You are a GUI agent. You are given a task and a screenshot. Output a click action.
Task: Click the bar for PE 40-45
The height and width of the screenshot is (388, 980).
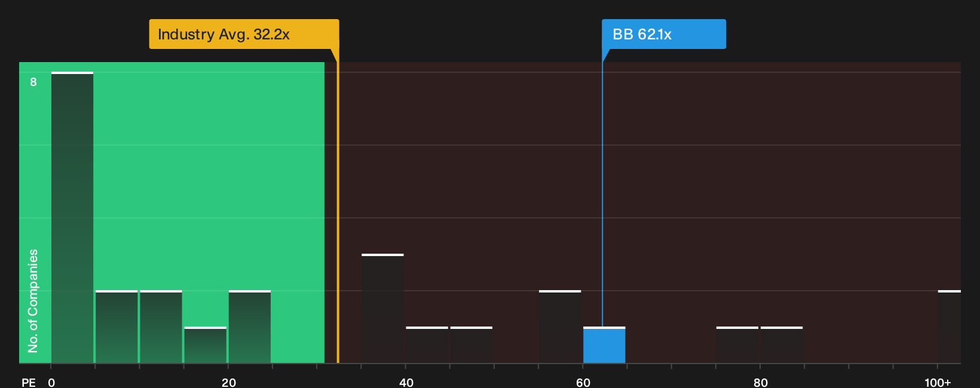[x=427, y=345]
